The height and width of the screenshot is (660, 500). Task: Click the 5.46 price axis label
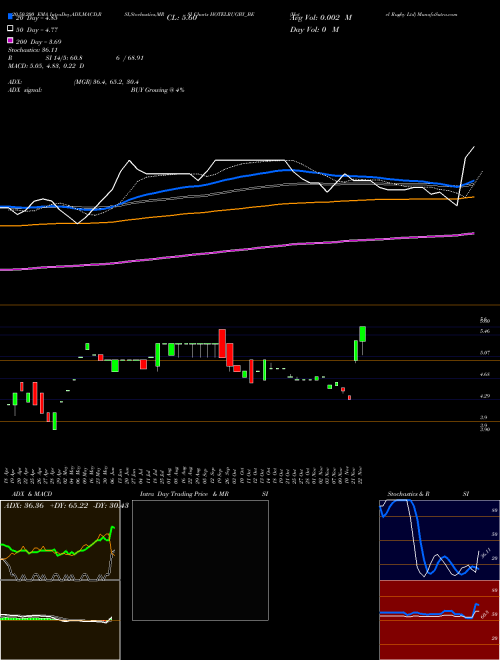(484, 331)
